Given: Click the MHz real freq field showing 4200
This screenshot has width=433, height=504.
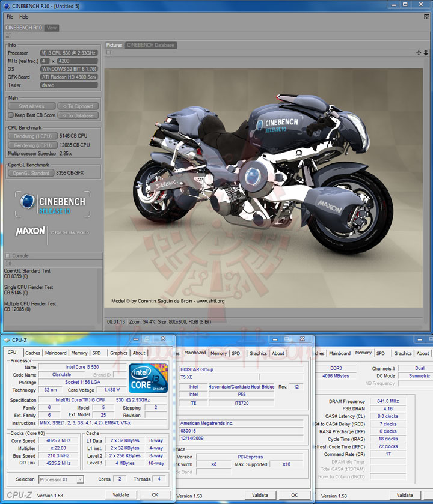Looking at the screenshot, I should coord(77,61).
